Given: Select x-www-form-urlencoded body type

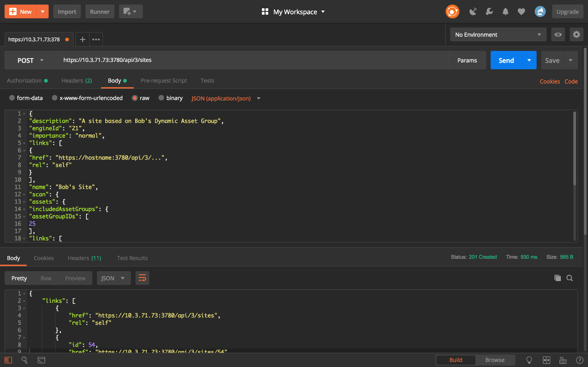Looking at the screenshot, I should 55,98.
